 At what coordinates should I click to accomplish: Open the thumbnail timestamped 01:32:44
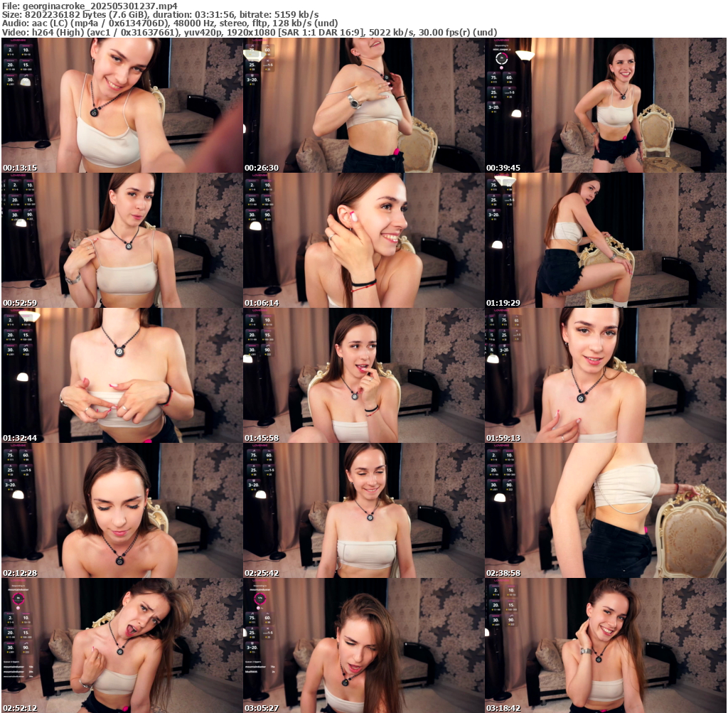[122, 375]
